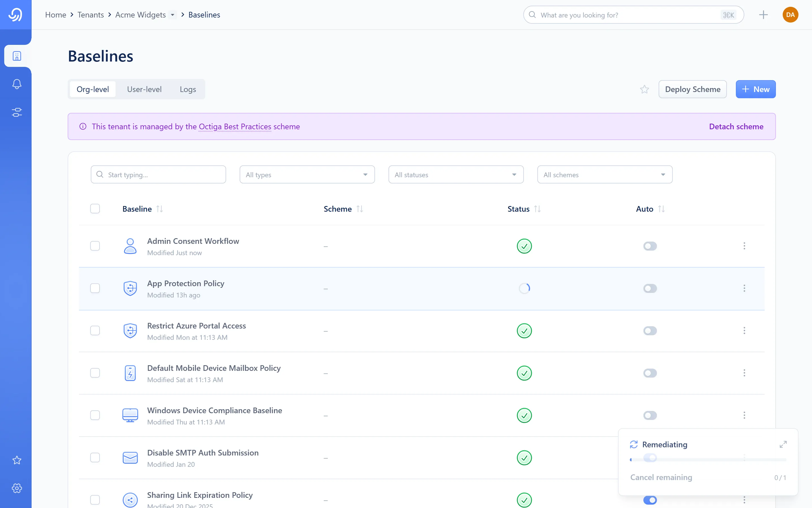Expand the Acme Widgets tenant dropdown arrow

tap(173, 15)
